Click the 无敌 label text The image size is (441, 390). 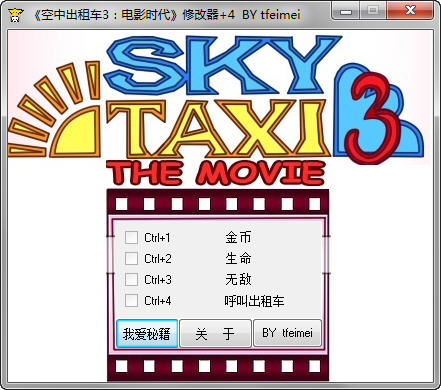click(238, 279)
